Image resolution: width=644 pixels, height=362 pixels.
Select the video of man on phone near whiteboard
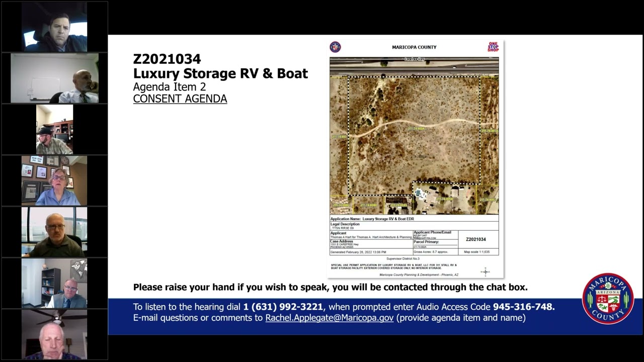pos(54,78)
